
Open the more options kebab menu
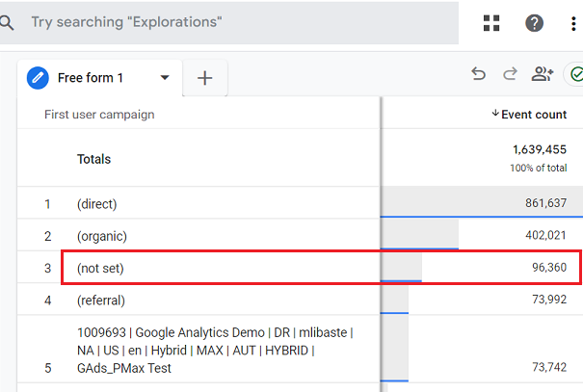pyautogui.click(x=574, y=24)
